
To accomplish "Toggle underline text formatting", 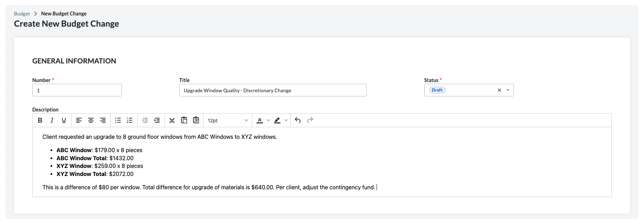I will click(x=64, y=120).
